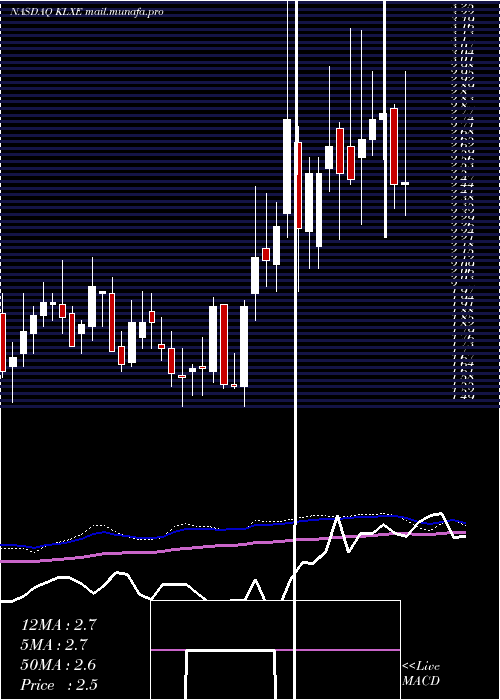Click the Price : 2.5 readout

[x=59, y=685]
